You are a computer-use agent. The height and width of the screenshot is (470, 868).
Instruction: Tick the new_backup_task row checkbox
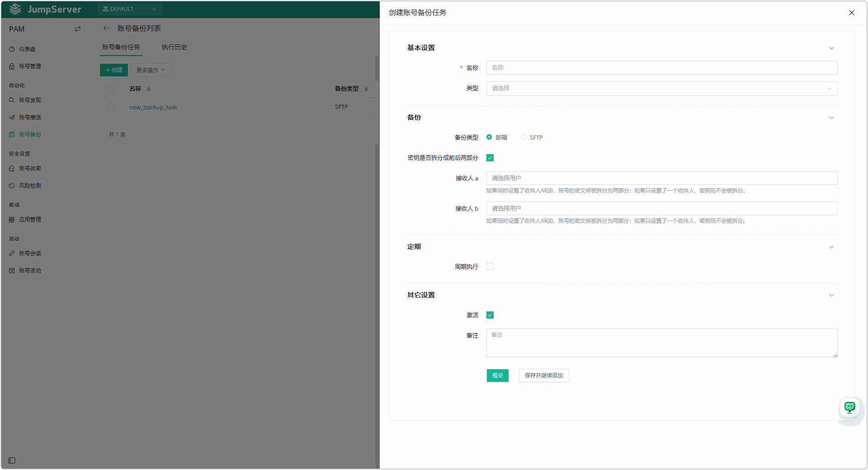[x=111, y=107]
